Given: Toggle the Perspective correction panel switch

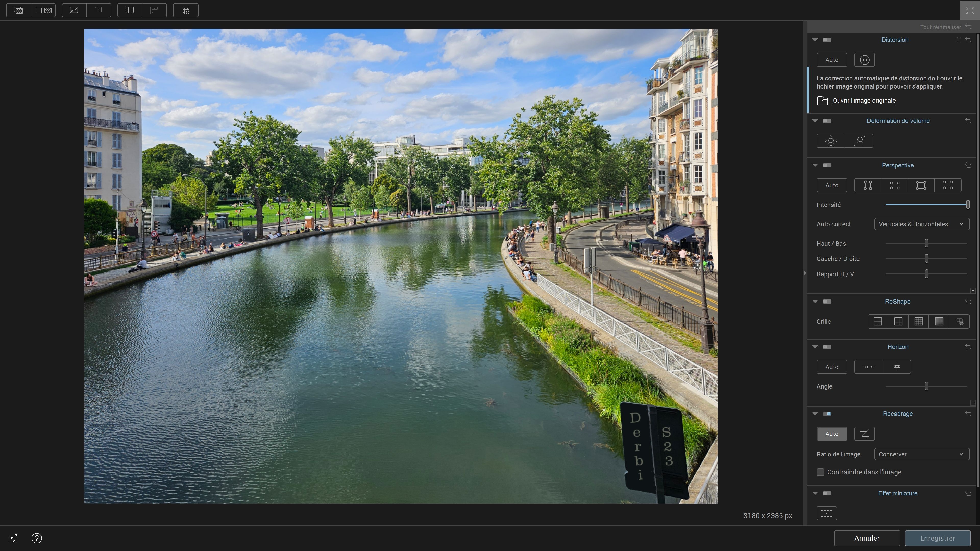Looking at the screenshot, I should (827, 165).
